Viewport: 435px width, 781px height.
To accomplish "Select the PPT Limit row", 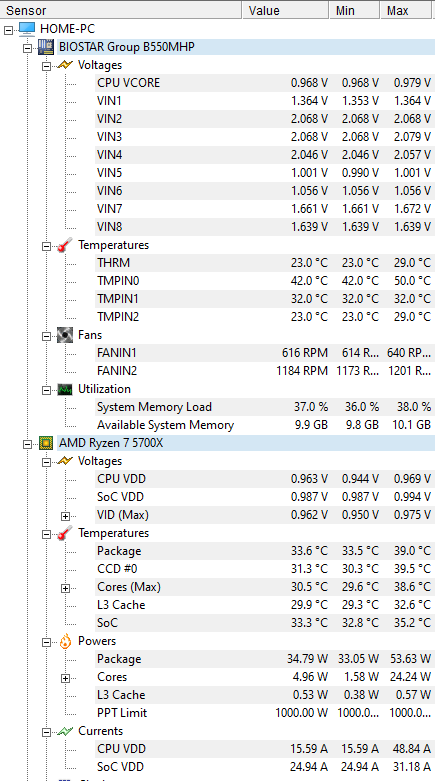I will pyautogui.click(x=264, y=713).
